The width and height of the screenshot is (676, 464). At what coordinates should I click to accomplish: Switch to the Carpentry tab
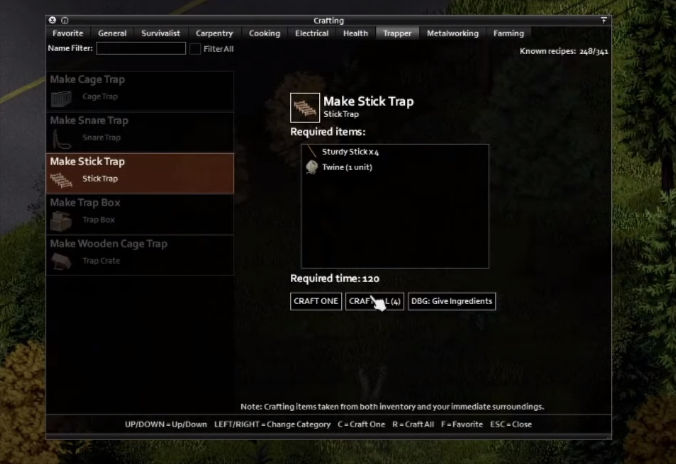[x=214, y=33]
